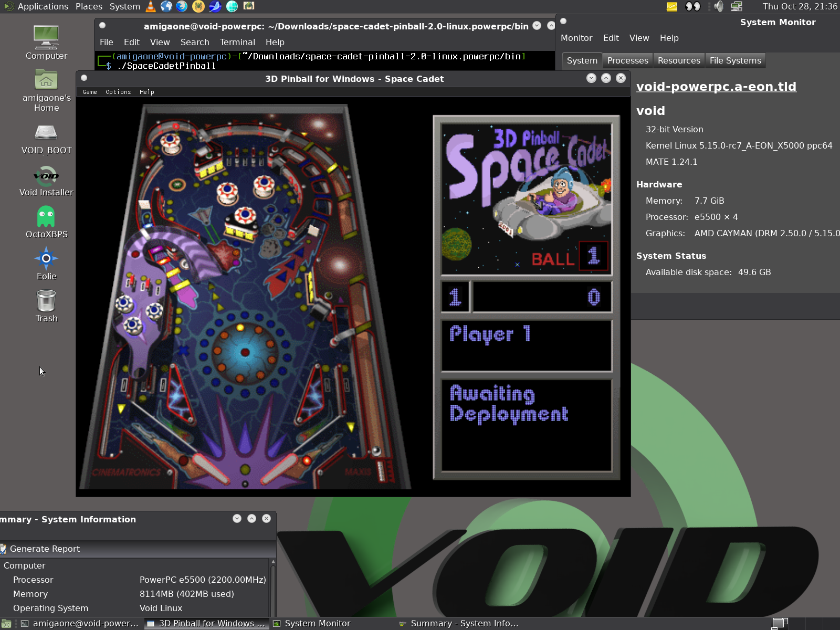Screen dimensions: 840x630
Task: Click the teal globe launcher icon in top panel
Action: (232, 6)
